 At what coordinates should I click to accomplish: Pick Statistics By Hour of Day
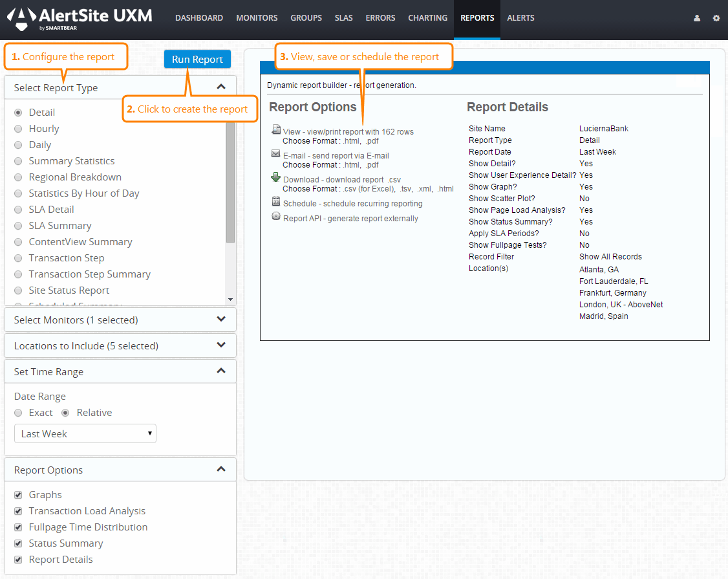(x=18, y=193)
